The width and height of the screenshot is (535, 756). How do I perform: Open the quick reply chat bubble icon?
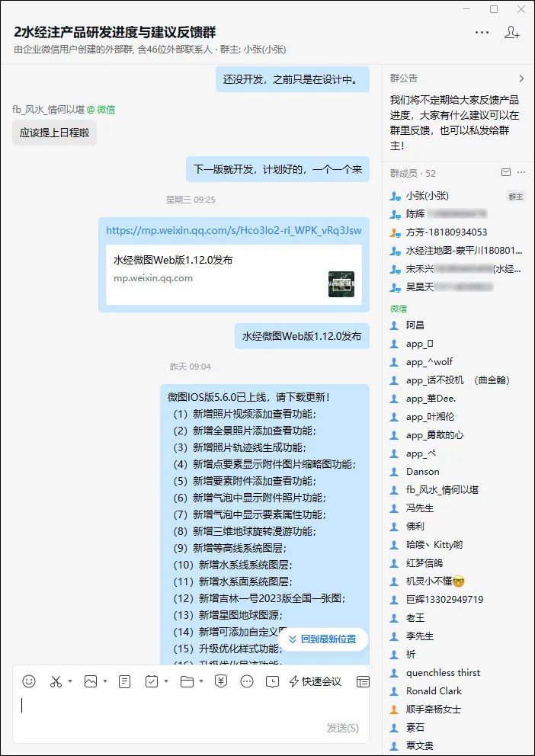[272, 681]
